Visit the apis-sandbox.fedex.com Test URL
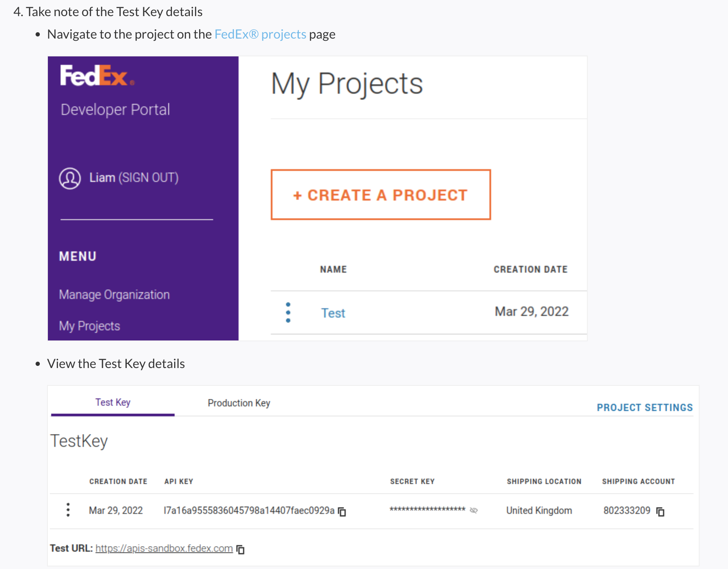Screen dimensions: 728x569 click(x=164, y=548)
